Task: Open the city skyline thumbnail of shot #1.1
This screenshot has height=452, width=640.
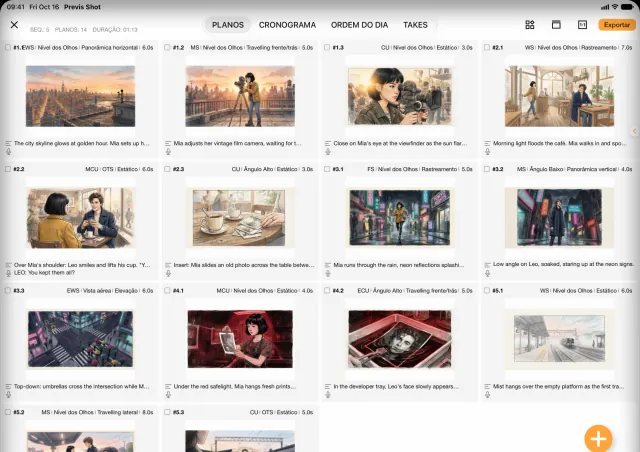Action: tap(80, 96)
